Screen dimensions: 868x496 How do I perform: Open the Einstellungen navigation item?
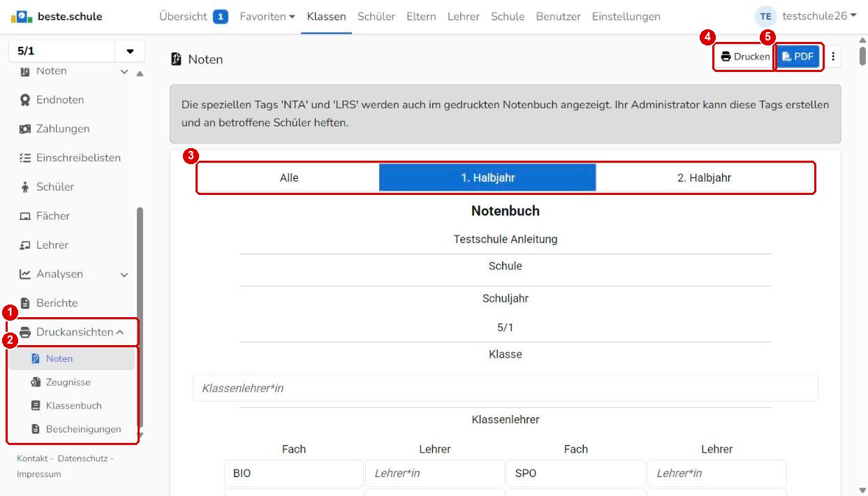pos(626,17)
